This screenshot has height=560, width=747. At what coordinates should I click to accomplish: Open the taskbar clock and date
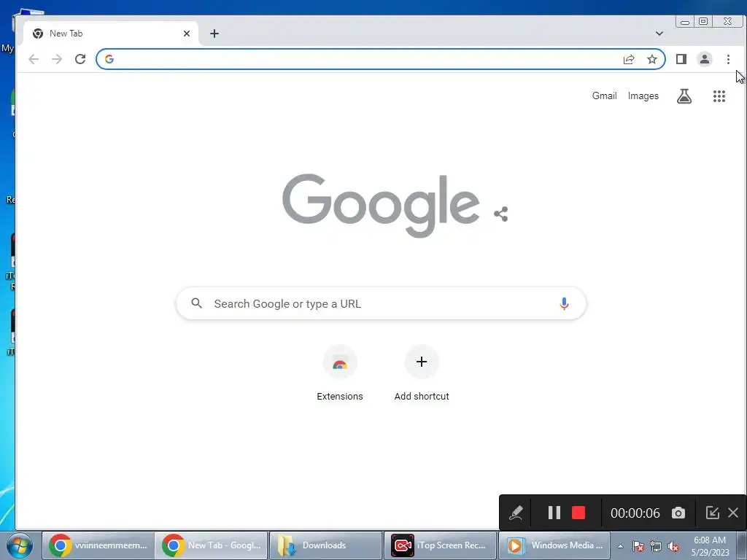710,546
